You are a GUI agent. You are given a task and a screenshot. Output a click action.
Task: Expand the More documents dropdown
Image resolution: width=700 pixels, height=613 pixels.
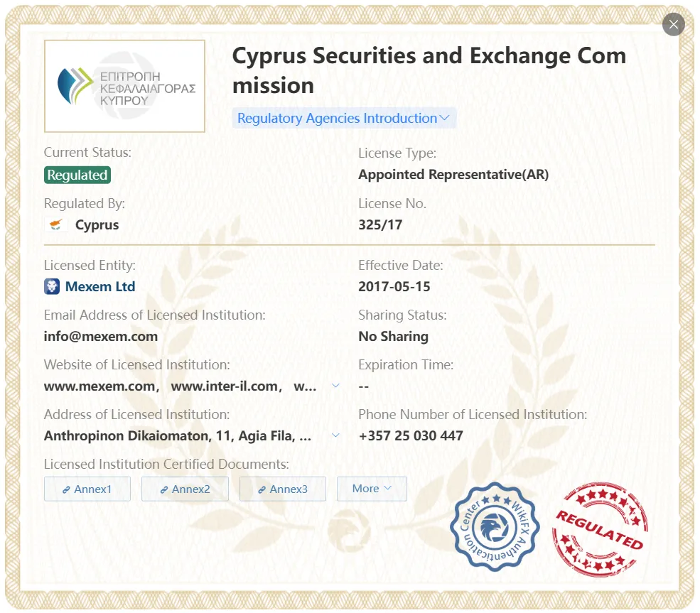(x=372, y=489)
